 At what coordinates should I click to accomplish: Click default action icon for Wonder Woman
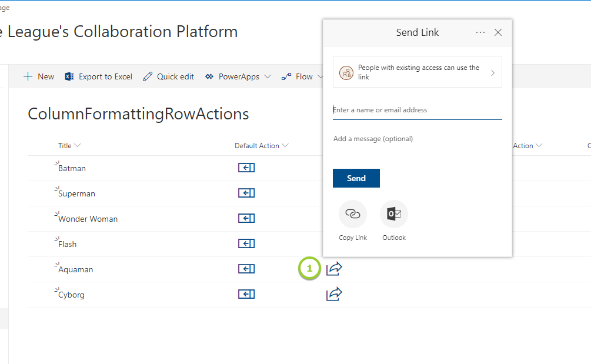click(x=246, y=219)
